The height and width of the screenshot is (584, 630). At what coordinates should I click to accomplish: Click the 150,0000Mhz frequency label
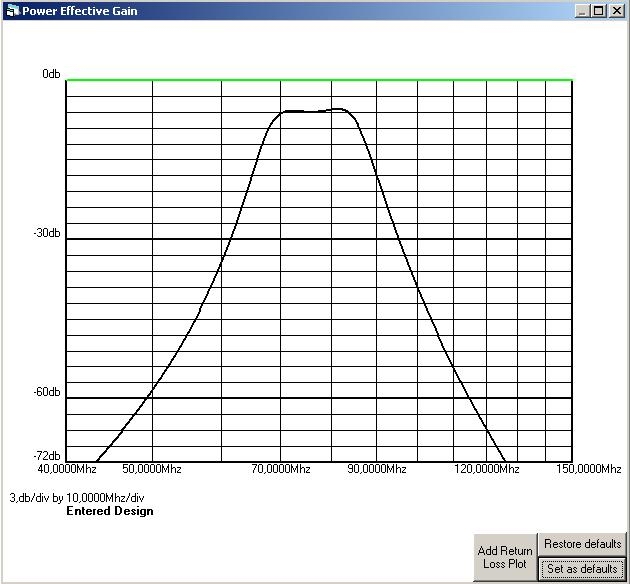pos(589,469)
